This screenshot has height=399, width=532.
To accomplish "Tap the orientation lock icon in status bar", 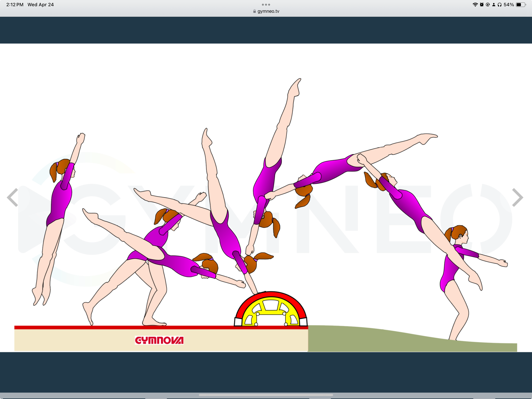I will pos(488,4).
